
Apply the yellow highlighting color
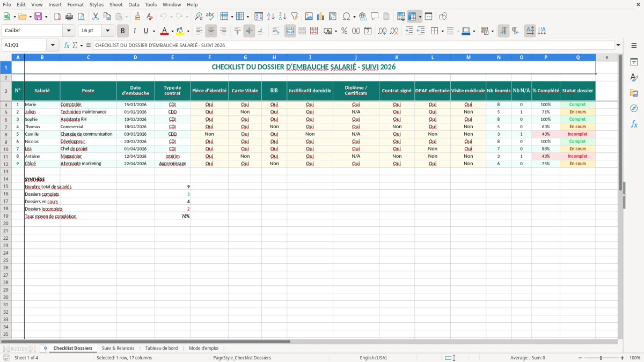[180, 31]
